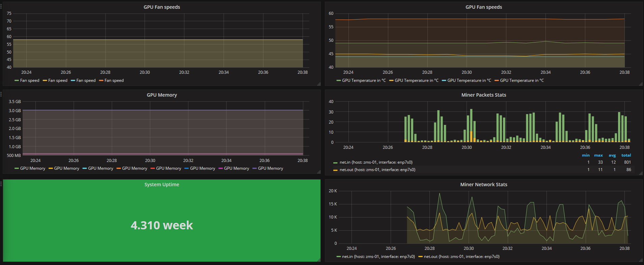This screenshot has width=644, height=265.
Task: Toggle the orange GPU Memory series
Action: pos(135,168)
